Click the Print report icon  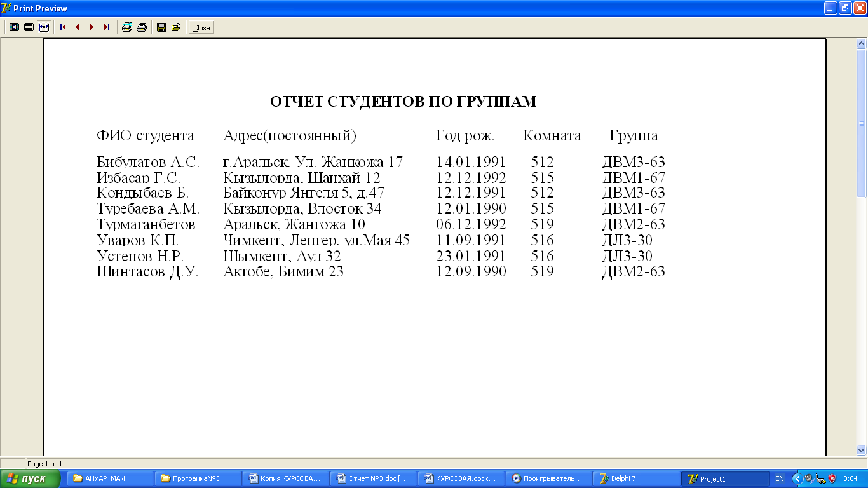142,27
